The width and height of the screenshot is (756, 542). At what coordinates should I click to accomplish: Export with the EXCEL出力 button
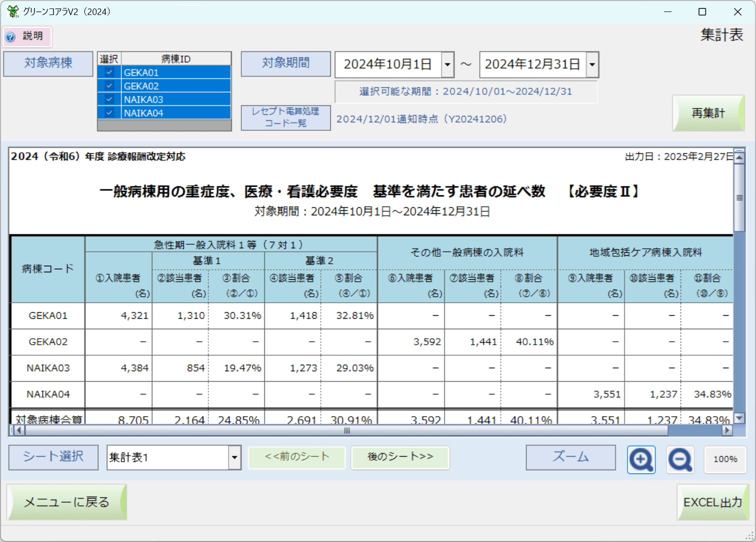713,503
